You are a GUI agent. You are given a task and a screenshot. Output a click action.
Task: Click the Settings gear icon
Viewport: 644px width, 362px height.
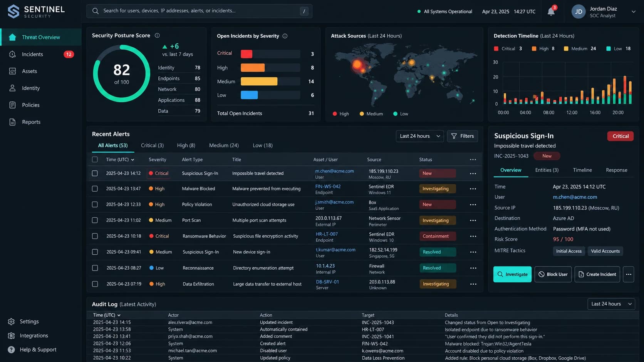tap(11, 322)
